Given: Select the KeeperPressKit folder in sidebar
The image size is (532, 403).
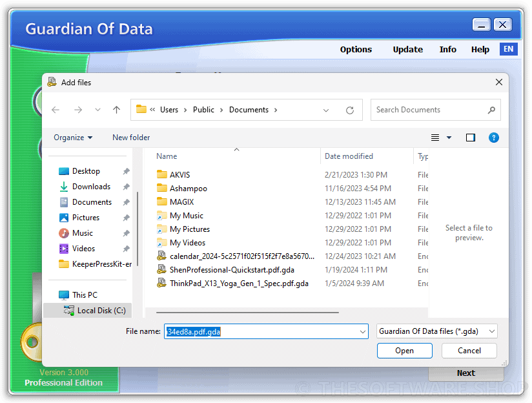Looking at the screenshot, I should pos(95,264).
